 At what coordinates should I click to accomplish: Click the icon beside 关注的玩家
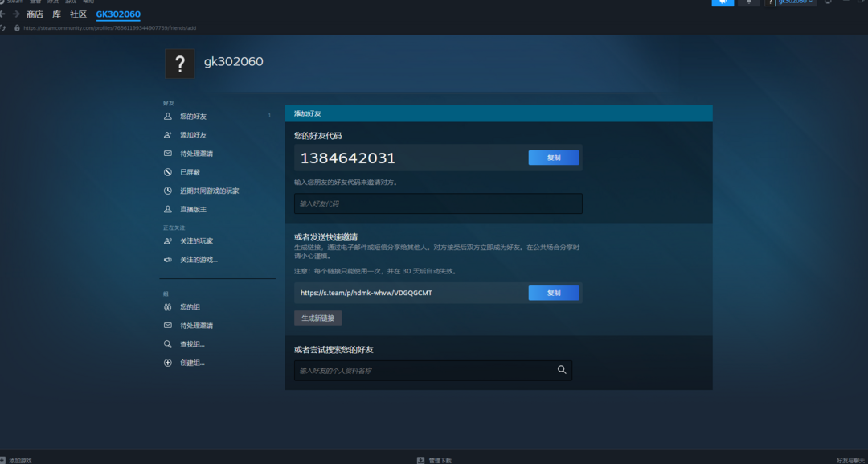tap(168, 241)
